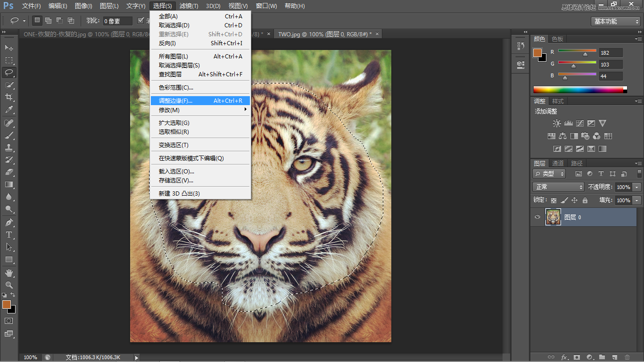Delete layer with trash icon

click(627, 357)
